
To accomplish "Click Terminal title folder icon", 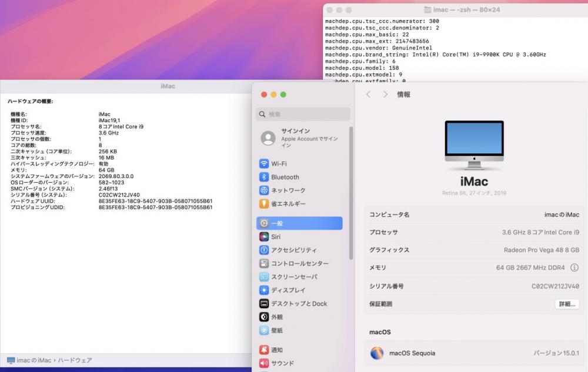I will pyautogui.click(x=427, y=10).
